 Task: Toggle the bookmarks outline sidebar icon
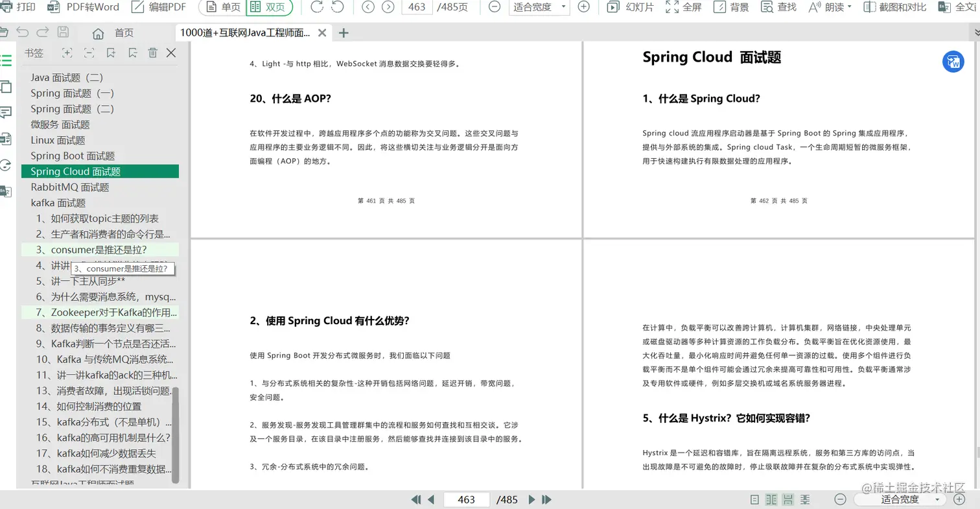pyautogui.click(x=6, y=61)
